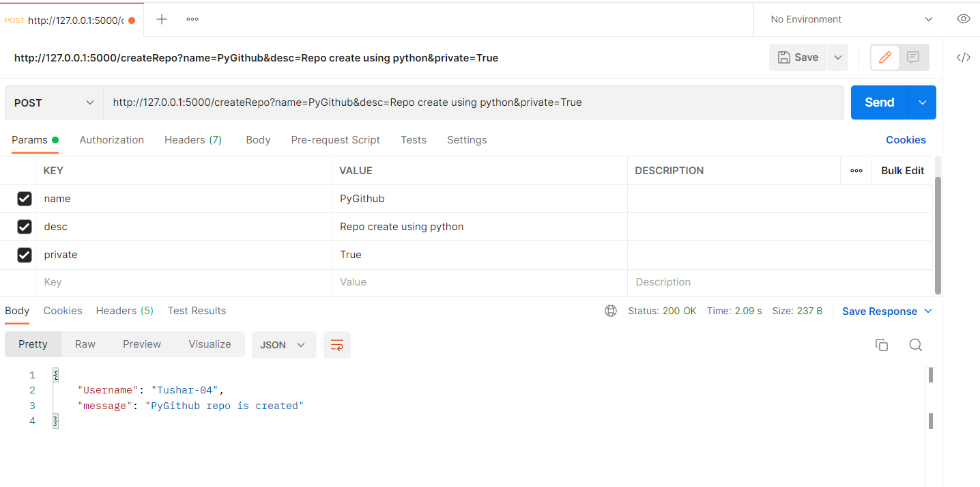
Task: Click the Send button
Action: coord(879,102)
